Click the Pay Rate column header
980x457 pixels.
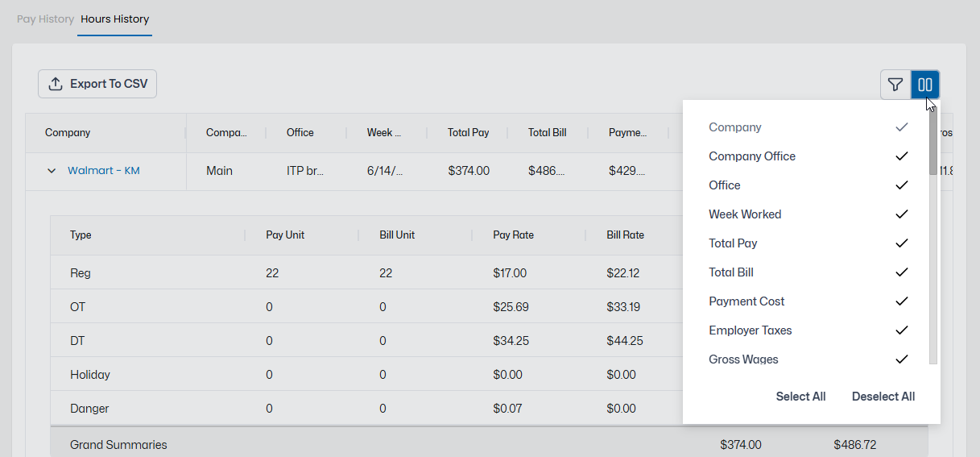pyautogui.click(x=513, y=235)
